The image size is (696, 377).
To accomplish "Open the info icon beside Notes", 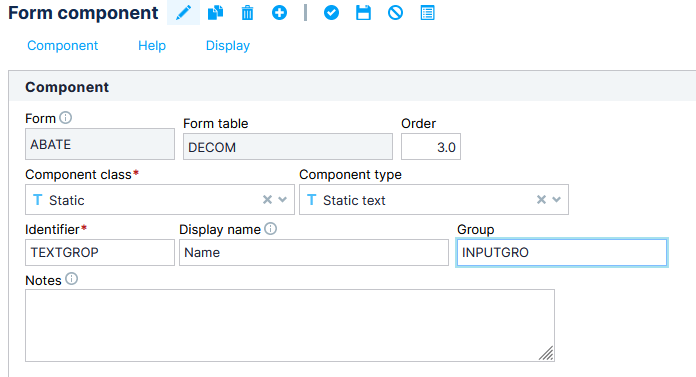I will coord(71,279).
